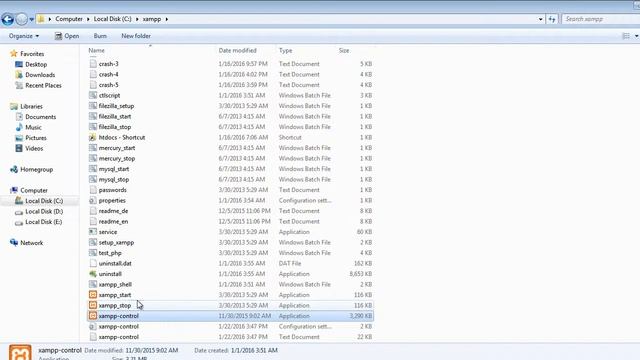640x360 pixels.
Task: Click the readme_en file name
Action: [113, 222]
